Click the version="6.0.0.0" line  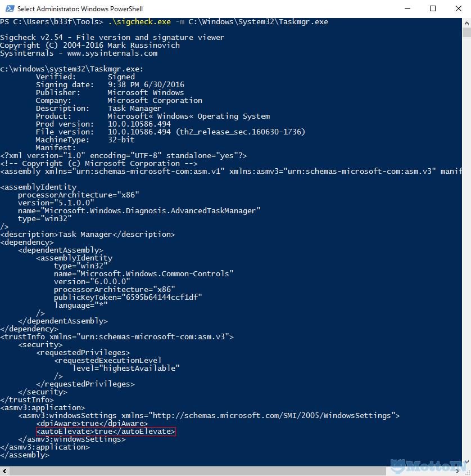(92, 282)
